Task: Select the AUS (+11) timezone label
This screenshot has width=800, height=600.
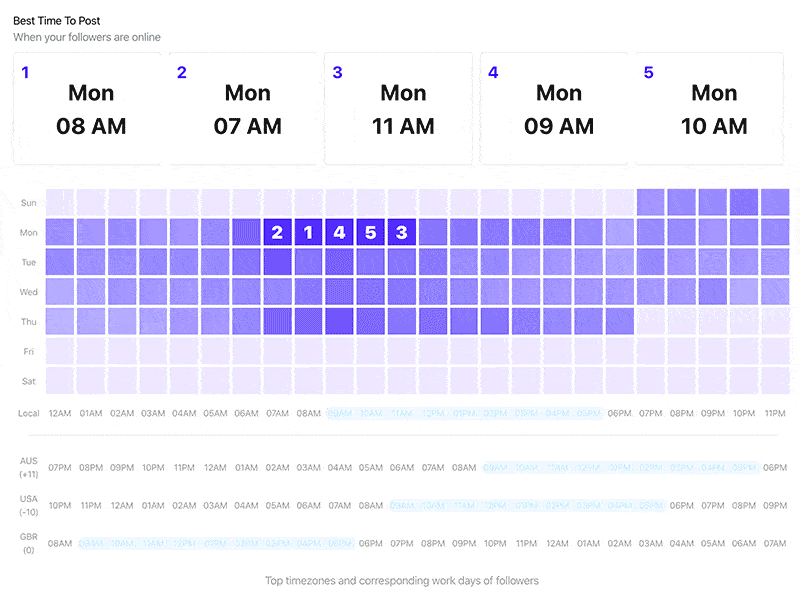Action: (27, 466)
